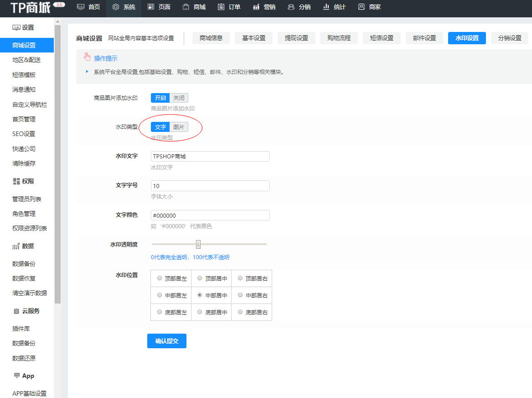Select the 顶部居左 watermark position radio
The height and width of the screenshot is (398, 532).
[x=160, y=278]
